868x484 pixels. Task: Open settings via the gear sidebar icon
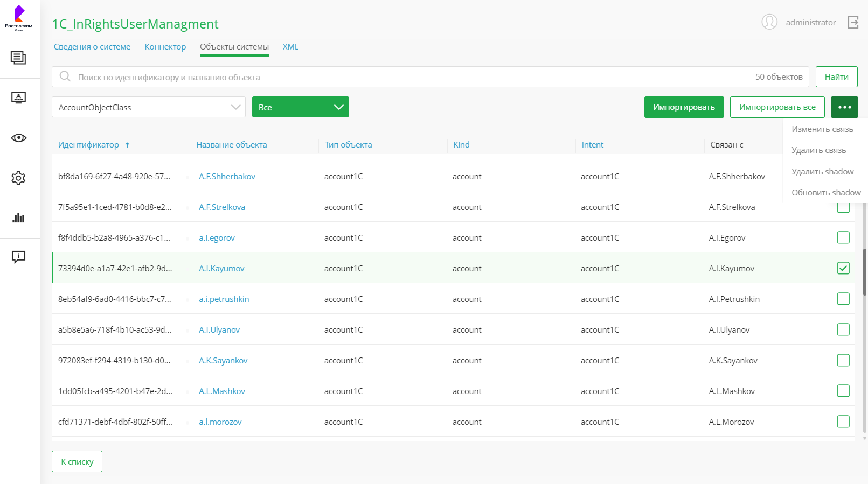19,178
